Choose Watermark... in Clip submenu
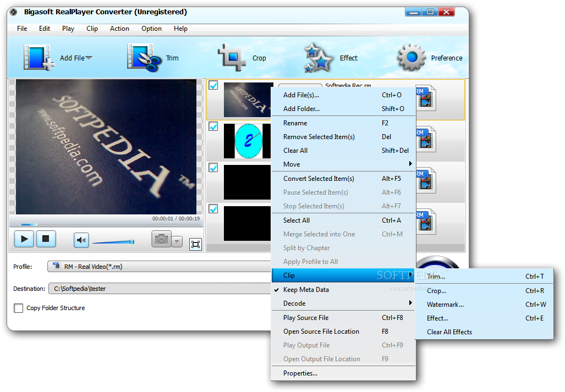The width and height of the screenshot is (565, 392). point(484,305)
